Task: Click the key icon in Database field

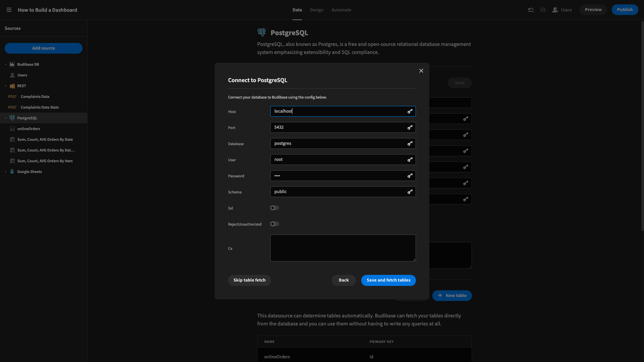Action: (x=410, y=143)
